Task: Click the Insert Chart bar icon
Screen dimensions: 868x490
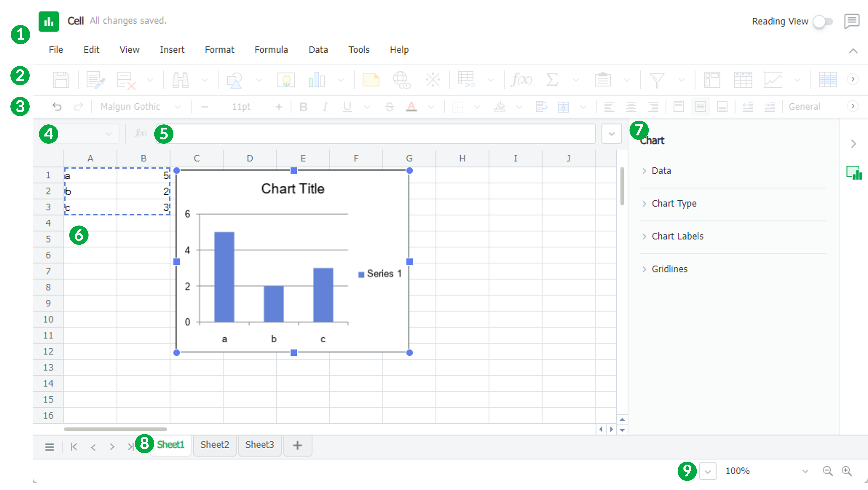Action: 317,80
